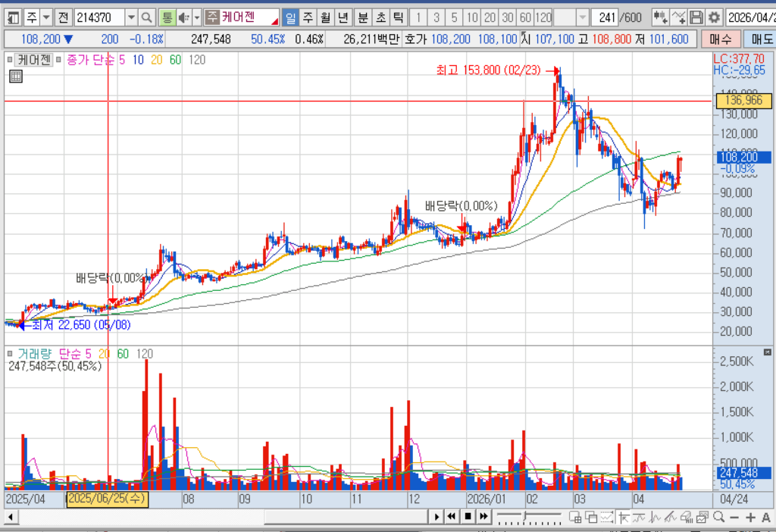Open the dropdown arrow next to 주

46,18
